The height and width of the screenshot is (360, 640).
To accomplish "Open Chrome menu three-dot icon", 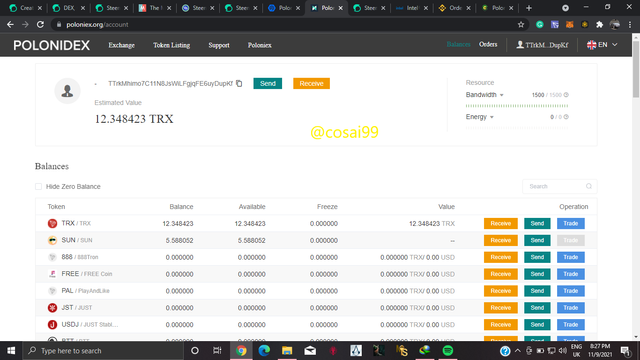I will click(x=630, y=24).
